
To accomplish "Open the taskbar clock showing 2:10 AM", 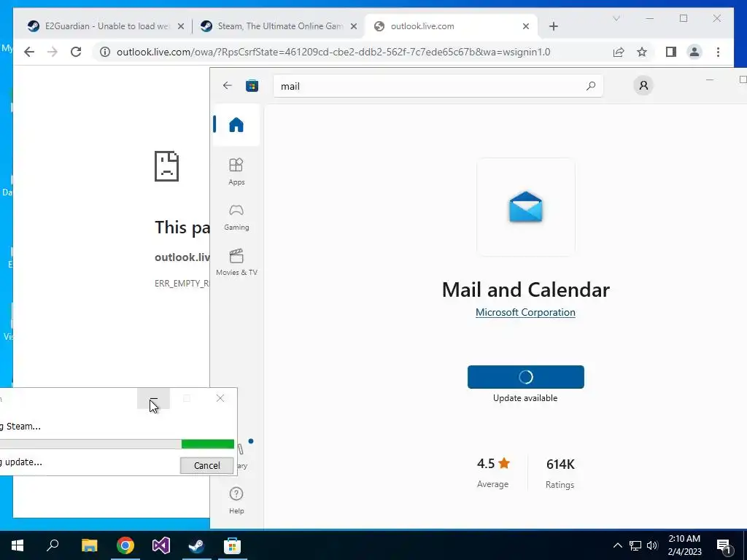I will point(684,545).
